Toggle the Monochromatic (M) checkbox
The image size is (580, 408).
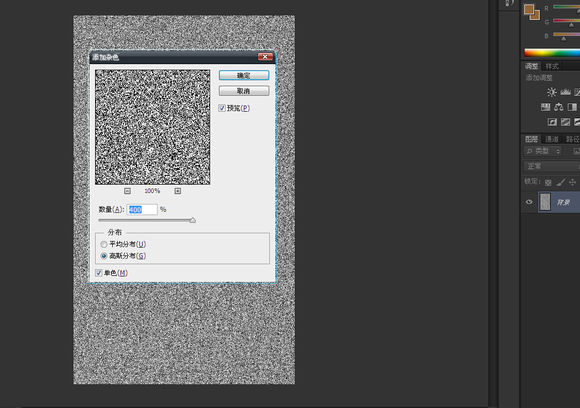[x=98, y=273]
